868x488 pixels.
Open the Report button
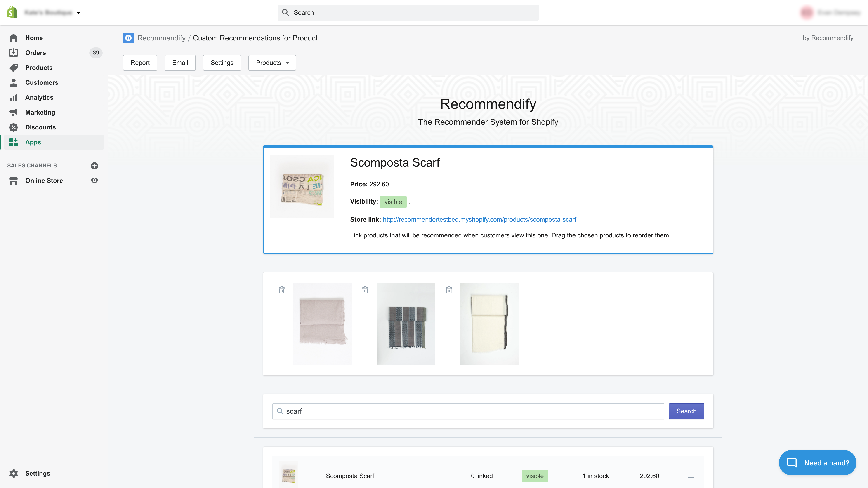(140, 63)
